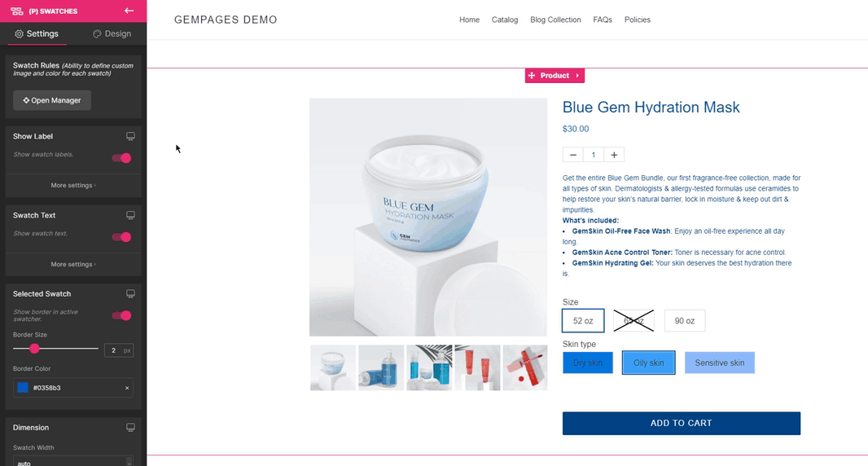868x466 pixels.
Task: Turn off the active swatch border toggle
Action: [x=122, y=316]
